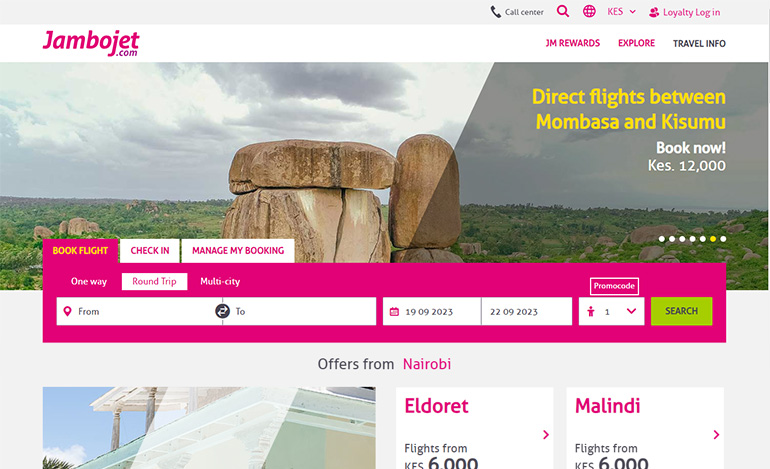770x469 pixels.
Task: Click the Loyalty Log in user icon
Action: [x=654, y=12]
